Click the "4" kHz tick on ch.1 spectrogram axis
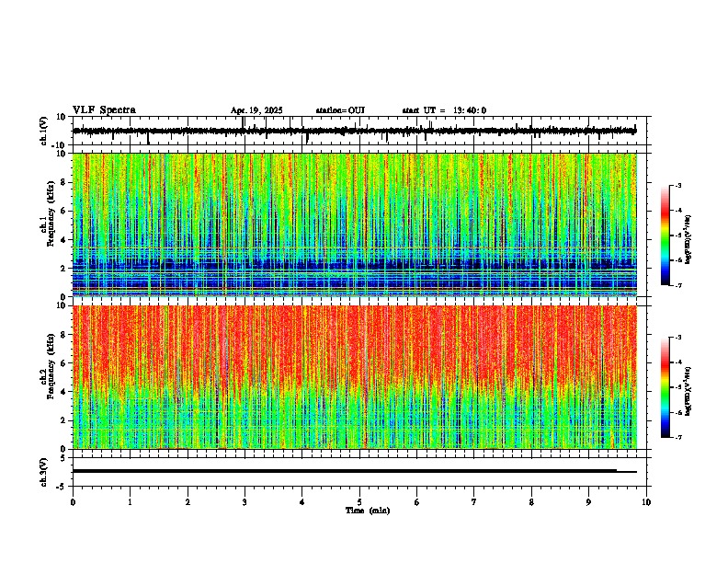Image resolution: width=728 pixels, height=563 pixels. pos(64,240)
